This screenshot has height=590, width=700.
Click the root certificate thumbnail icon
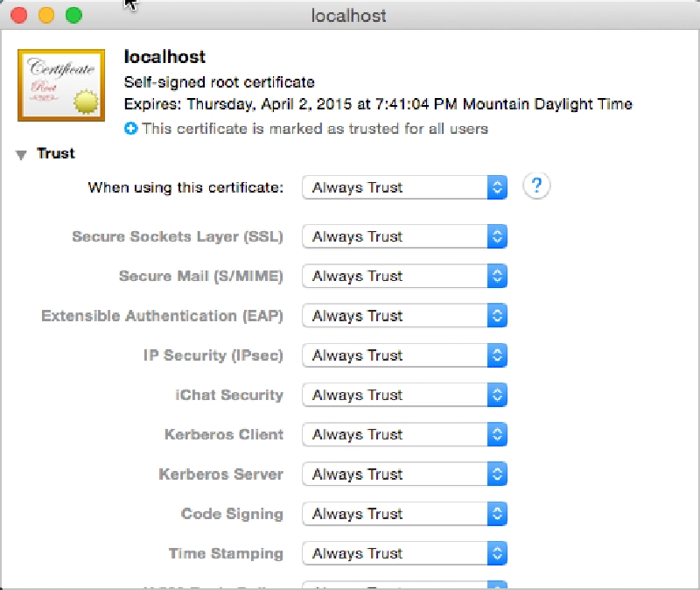point(59,86)
